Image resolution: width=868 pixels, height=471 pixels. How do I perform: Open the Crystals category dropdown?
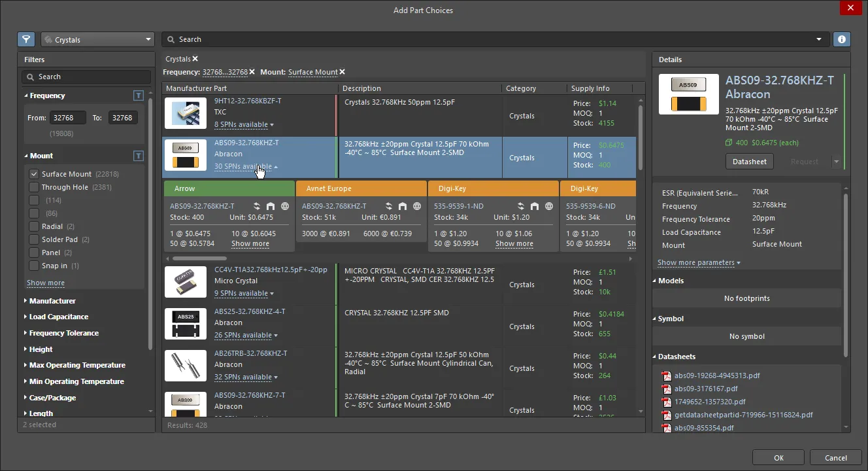click(97, 39)
